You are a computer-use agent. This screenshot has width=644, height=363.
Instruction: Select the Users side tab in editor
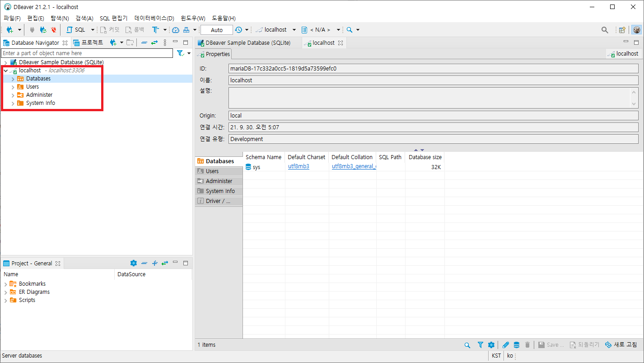(219, 171)
